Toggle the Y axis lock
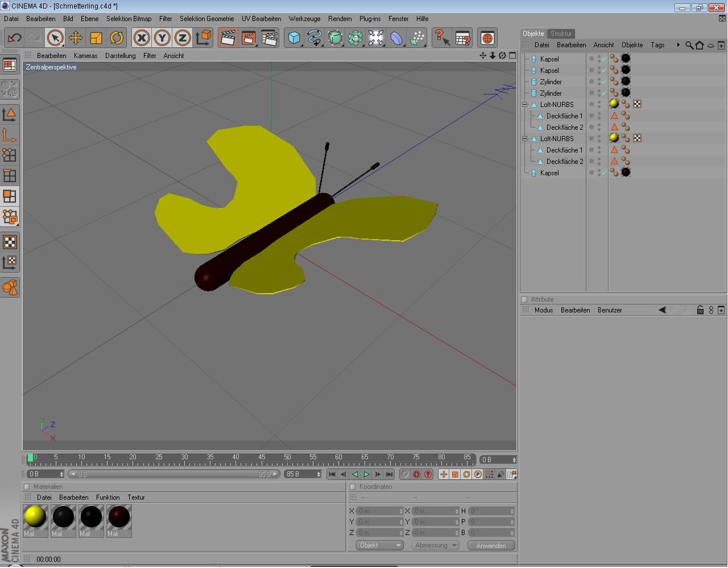Screen dimensions: 728x568 [x=162, y=38]
